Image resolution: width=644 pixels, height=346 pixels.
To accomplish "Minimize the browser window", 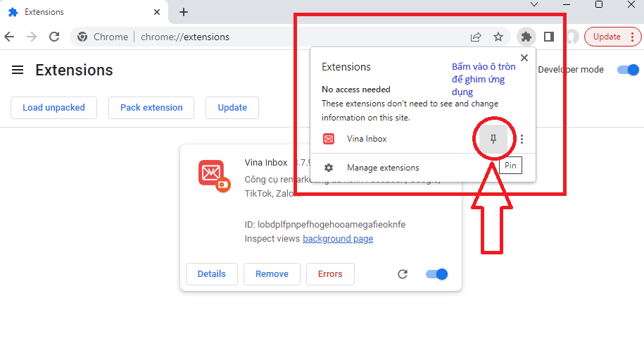I will pyautogui.click(x=567, y=4).
